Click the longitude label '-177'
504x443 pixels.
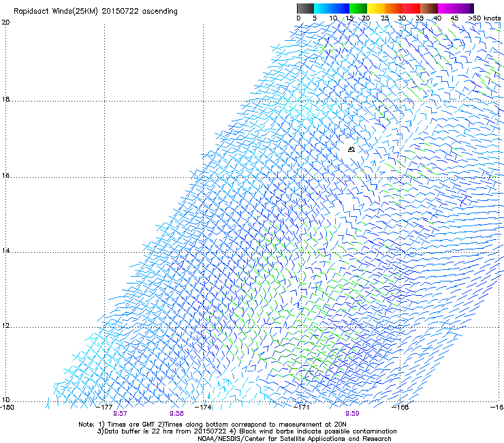[105, 408]
